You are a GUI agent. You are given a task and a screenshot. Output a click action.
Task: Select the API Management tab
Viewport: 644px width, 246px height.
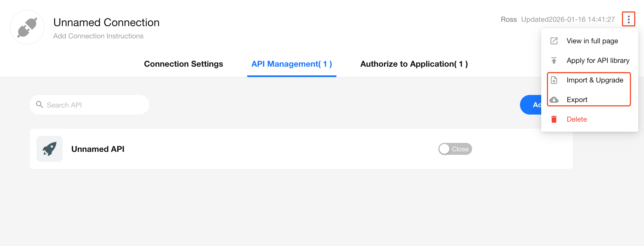coord(292,64)
